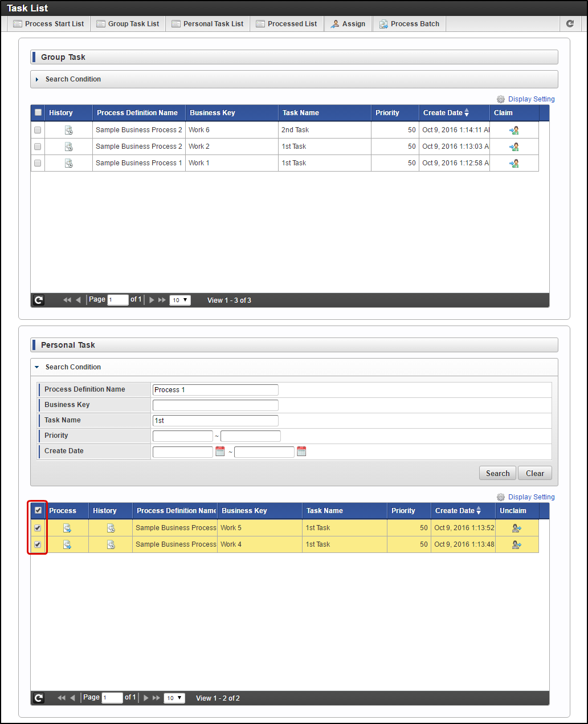Click the Search button
Viewport: 588px width, 724px height.
click(498, 473)
